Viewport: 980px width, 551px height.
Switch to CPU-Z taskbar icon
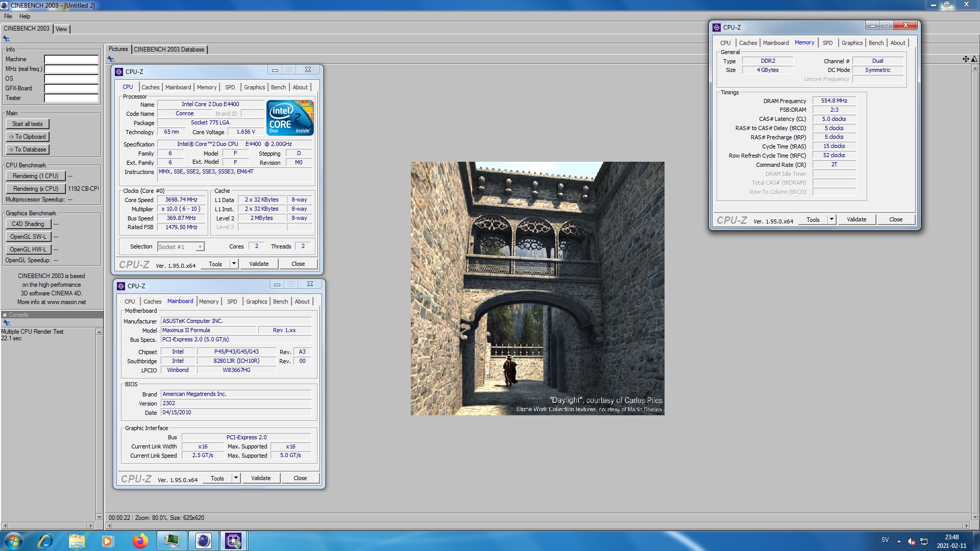pos(233,541)
